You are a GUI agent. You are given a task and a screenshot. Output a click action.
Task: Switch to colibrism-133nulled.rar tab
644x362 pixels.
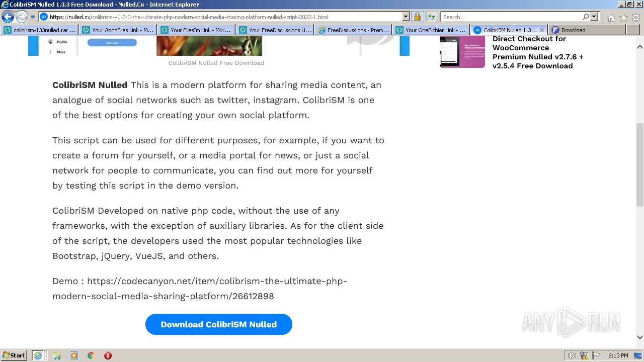tap(40, 30)
